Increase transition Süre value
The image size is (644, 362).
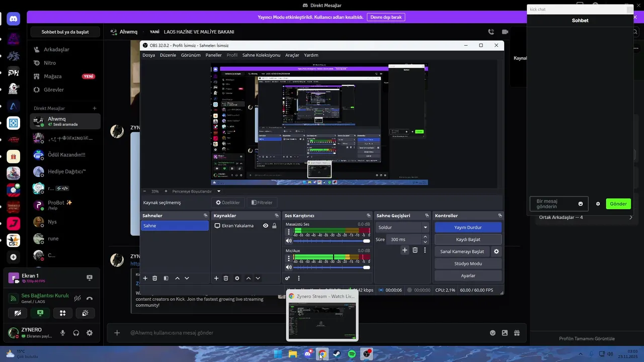pos(425,237)
